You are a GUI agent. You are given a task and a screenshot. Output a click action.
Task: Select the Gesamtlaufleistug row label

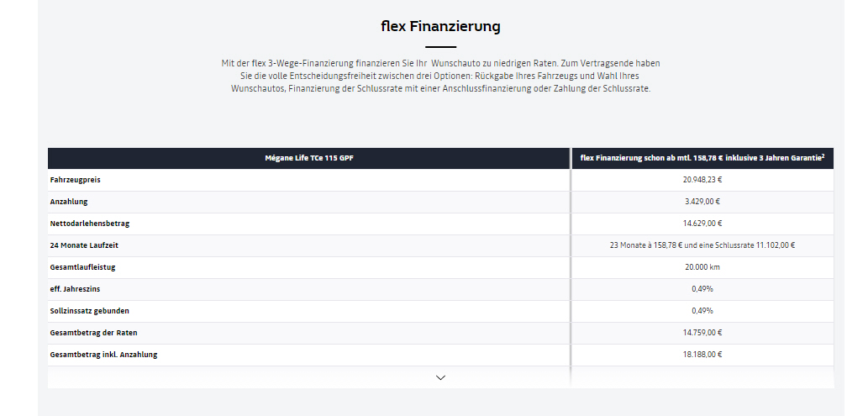pos(82,267)
